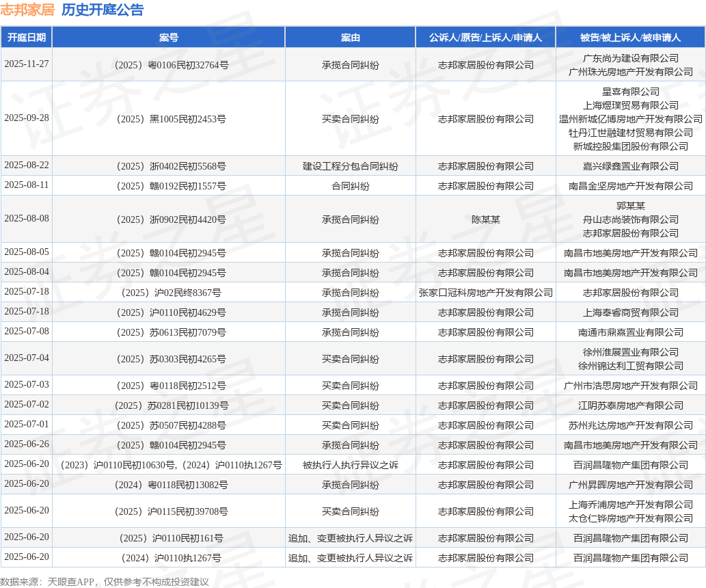Click case number 沪0110民初4629号
Image resolution: width=706 pixels, height=588 pixels.
pyautogui.click(x=171, y=312)
